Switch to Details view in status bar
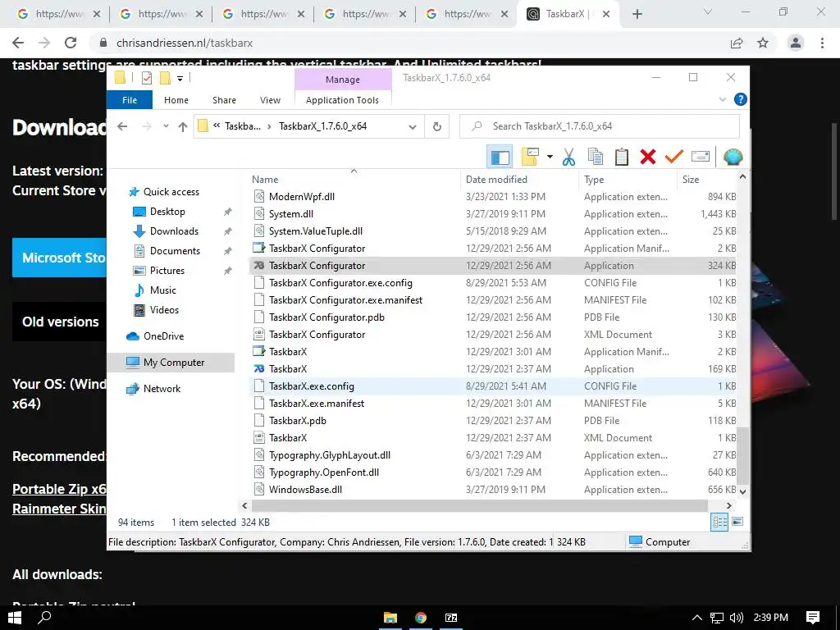This screenshot has height=630, width=840. (x=719, y=522)
